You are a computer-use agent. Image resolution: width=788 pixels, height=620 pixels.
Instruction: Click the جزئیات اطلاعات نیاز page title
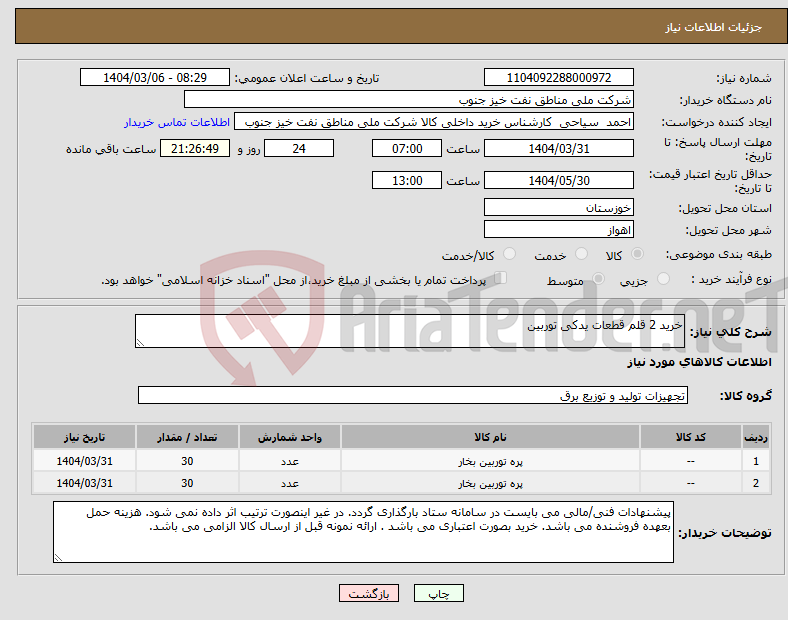pos(714,27)
